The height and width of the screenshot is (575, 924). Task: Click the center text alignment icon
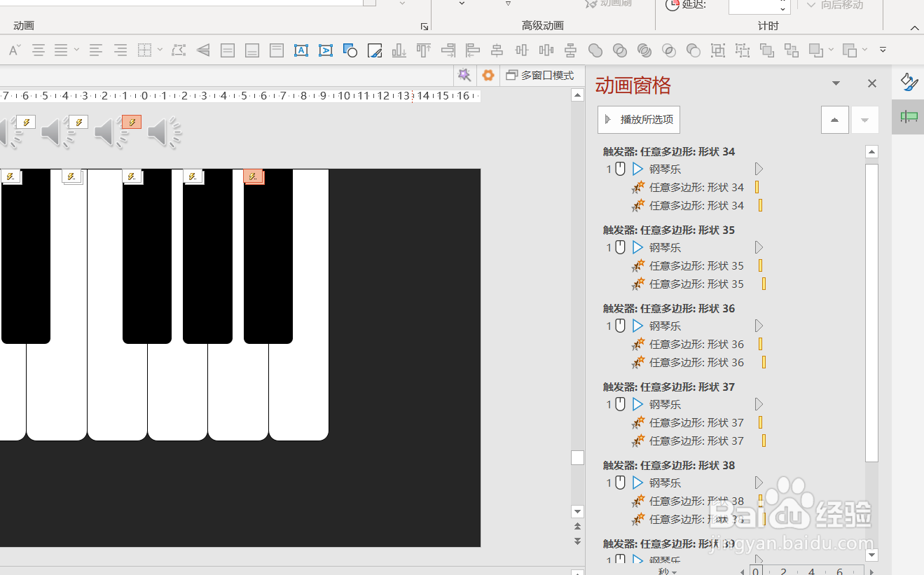point(39,50)
